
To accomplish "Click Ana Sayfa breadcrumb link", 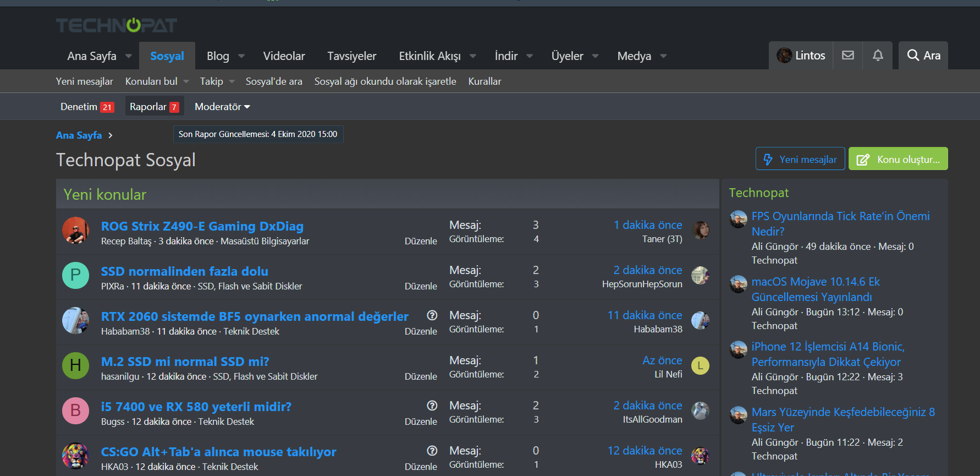I will click(x=79, y=135).
